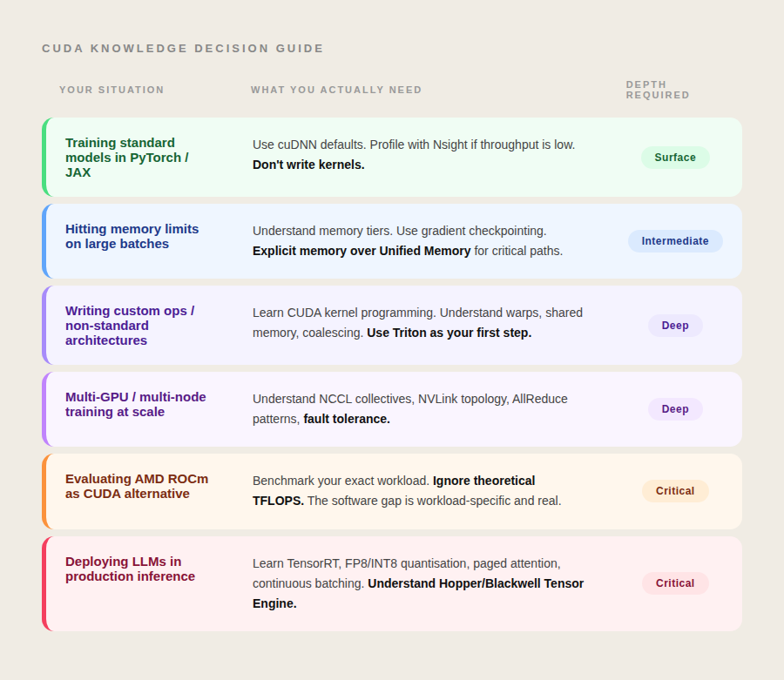Image resolution: width=784 pixels, height=680 pixels.
Task: Click 'Explicit memory over Unified Memory' text
Action: click(362, 251)
